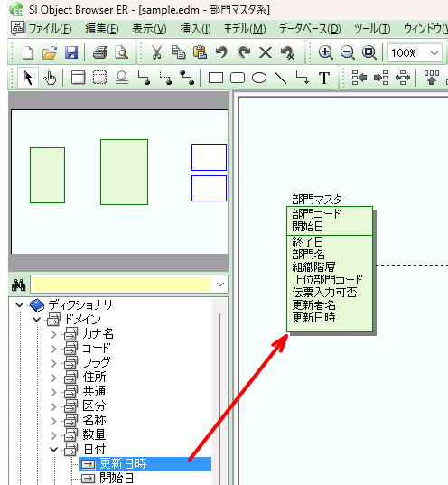This screenshot has height=485, width=448.
Task: Cut selection with scissors icon
Action: pyautogui.click(x=156, y=52)
